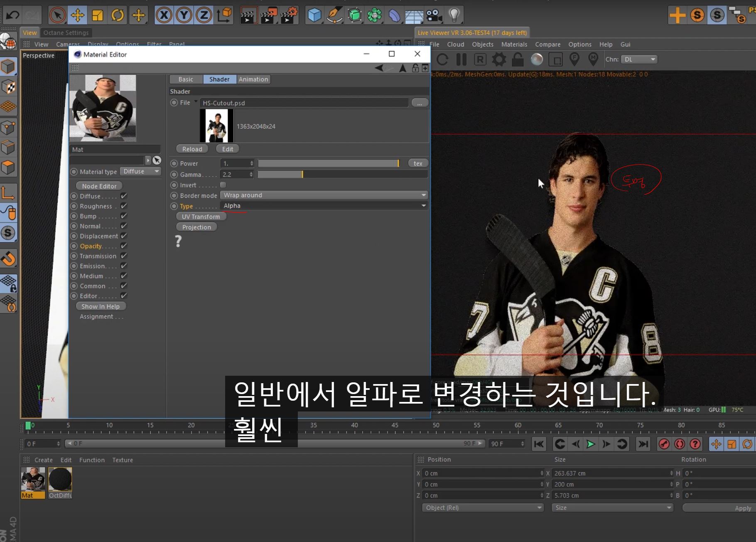
Task: Toggle the Opacity channel checkbox
Action: tap(124, 246)
